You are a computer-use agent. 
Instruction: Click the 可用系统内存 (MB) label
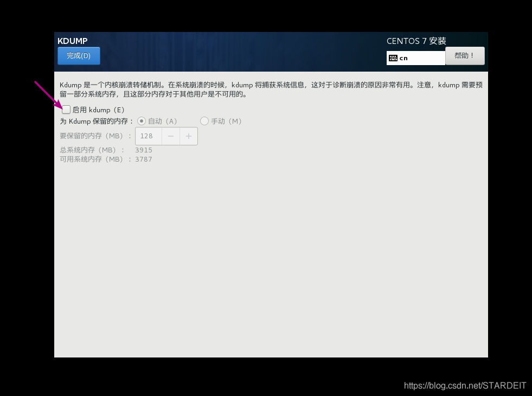[95, 159]
